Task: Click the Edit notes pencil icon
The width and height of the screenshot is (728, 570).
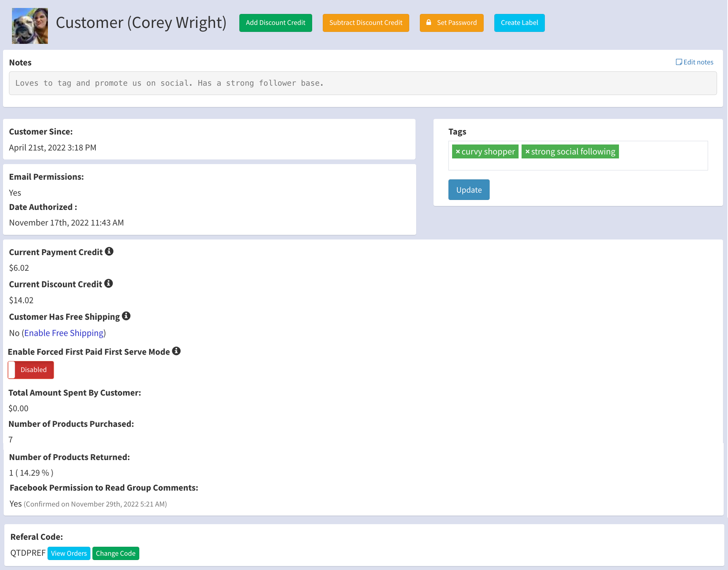Action: click(678, 62)
